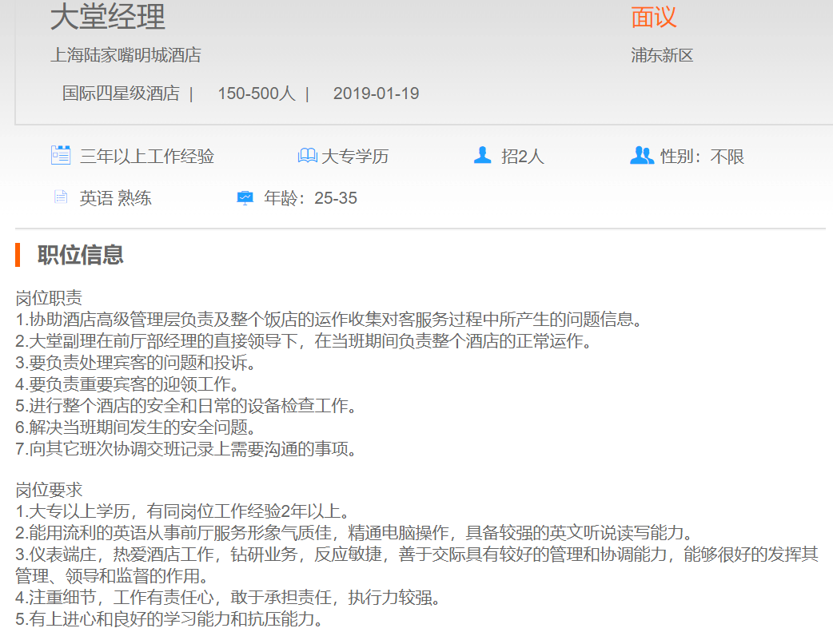Open company link 上海陆家嘴明城酒店
Viewport: 833px width, 644px height.
[126, 55]
